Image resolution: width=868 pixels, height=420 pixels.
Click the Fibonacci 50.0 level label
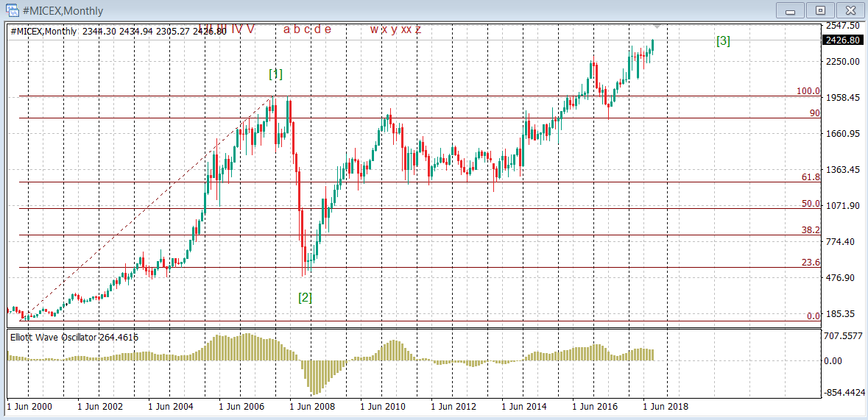click(x=811, y=204)
